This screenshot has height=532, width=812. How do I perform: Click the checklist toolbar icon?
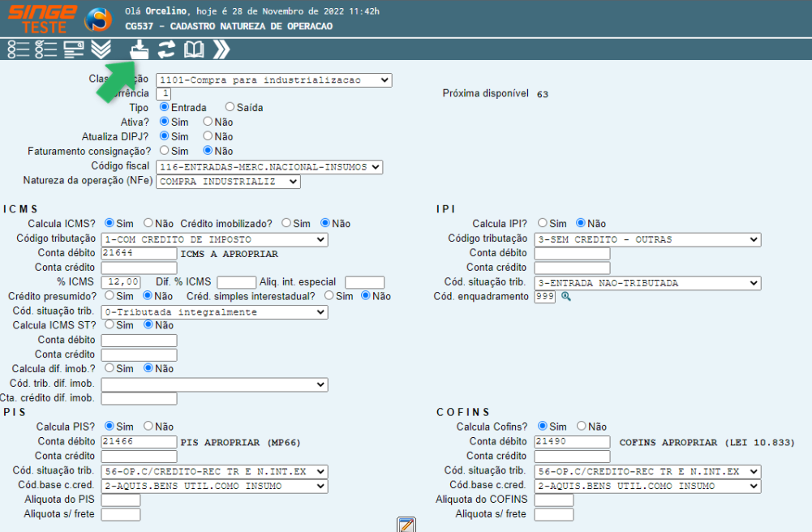45,49
